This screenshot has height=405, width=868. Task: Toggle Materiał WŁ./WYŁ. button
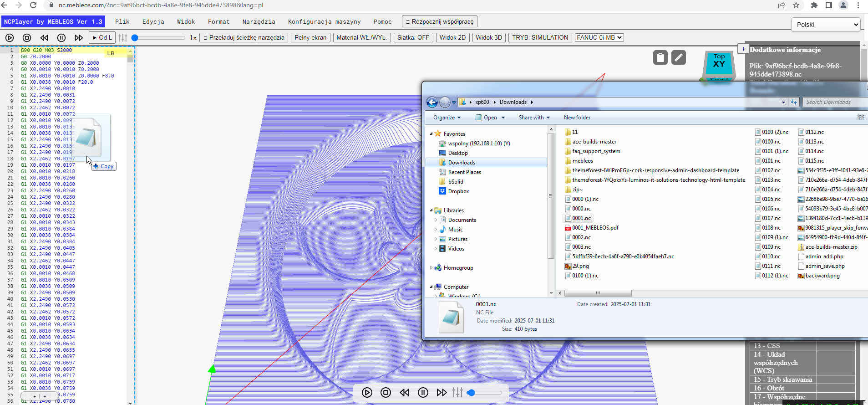pyautogui.click(x=361, y=37)
